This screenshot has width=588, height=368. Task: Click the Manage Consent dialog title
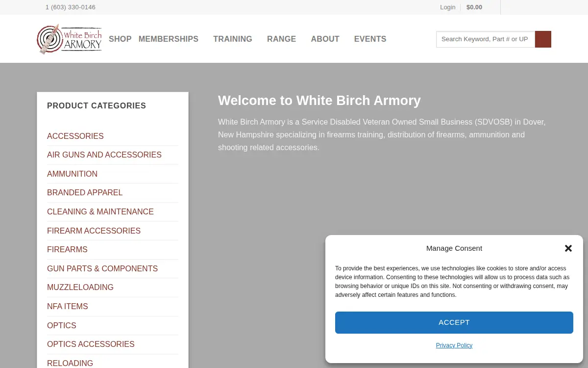[454, 248]
